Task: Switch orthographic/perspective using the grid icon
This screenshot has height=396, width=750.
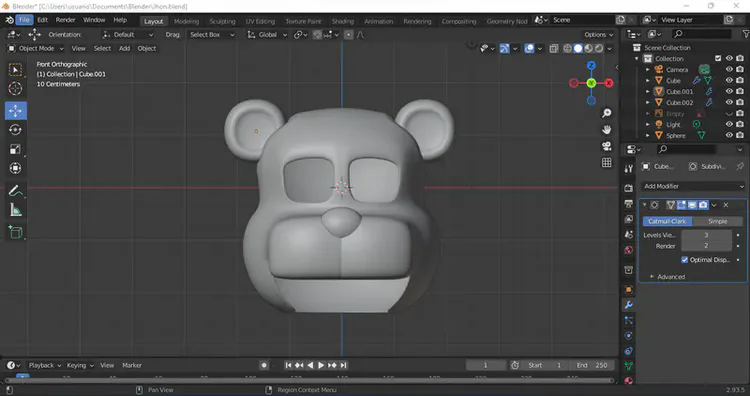Action: coord(607,163)
